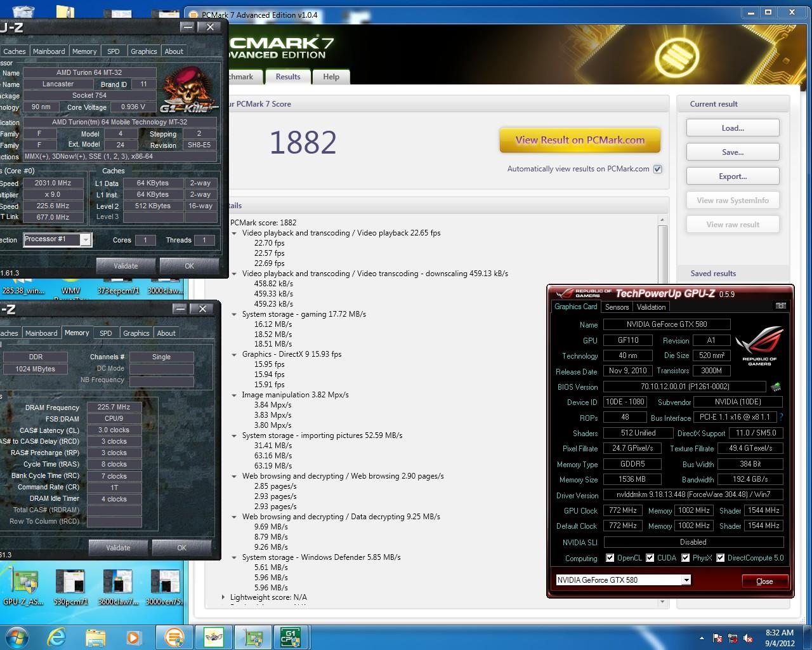Click the Load... button
This screenshot has width=812, height=650.
[733, 128]
